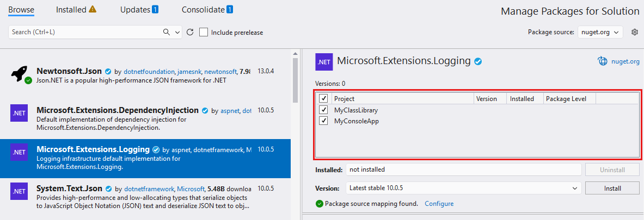The height and width of the screenshot is (220, 644).
Task: Click verified badge beside Microsoft.Extensions.DependencyInjection
Action: 205,110
